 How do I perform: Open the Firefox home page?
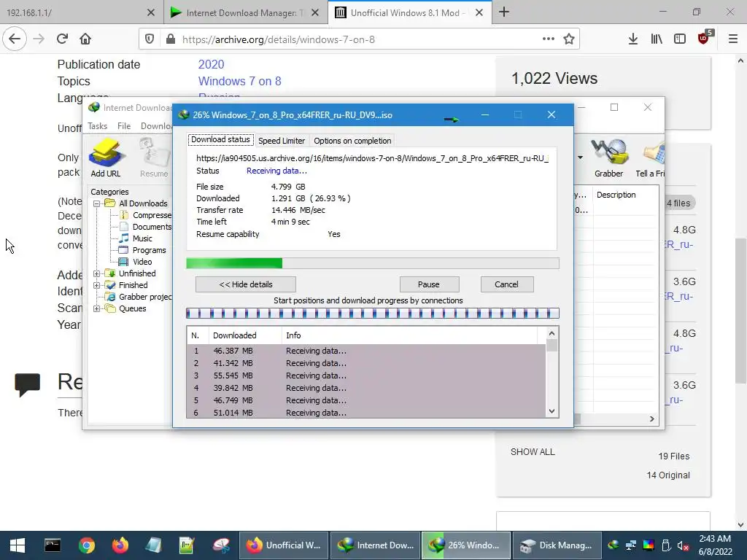click(x=85, y=39)
